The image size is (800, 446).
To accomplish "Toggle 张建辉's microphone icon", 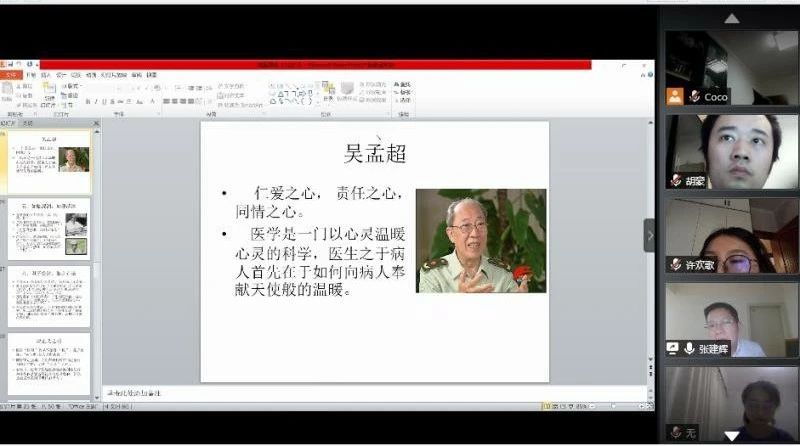I will coord(691,348).
